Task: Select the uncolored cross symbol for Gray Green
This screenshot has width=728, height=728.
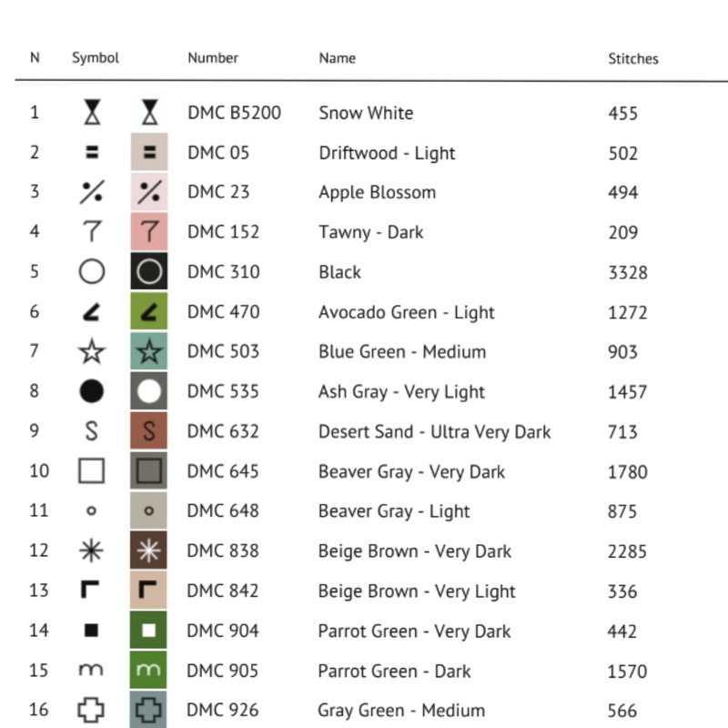Action: click(x=92, y=710)
